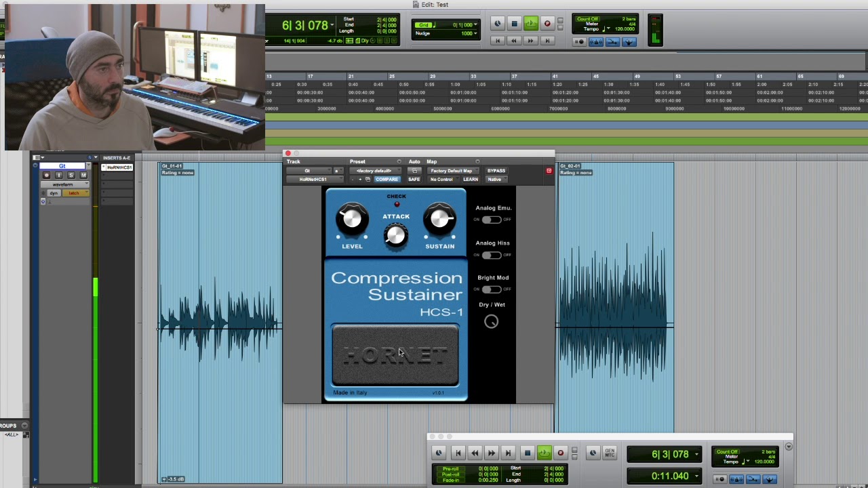Toggle Mute on the Gt track

click(x=83, y=176)
